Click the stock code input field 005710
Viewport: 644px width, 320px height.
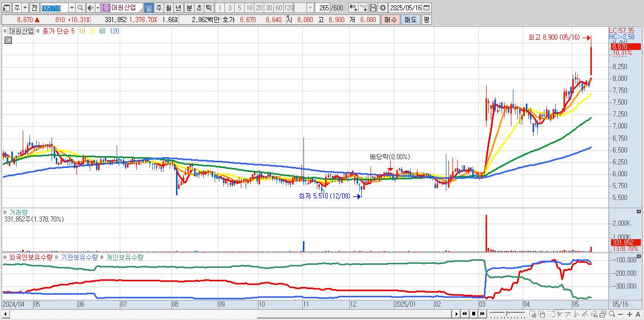[54, 8]
